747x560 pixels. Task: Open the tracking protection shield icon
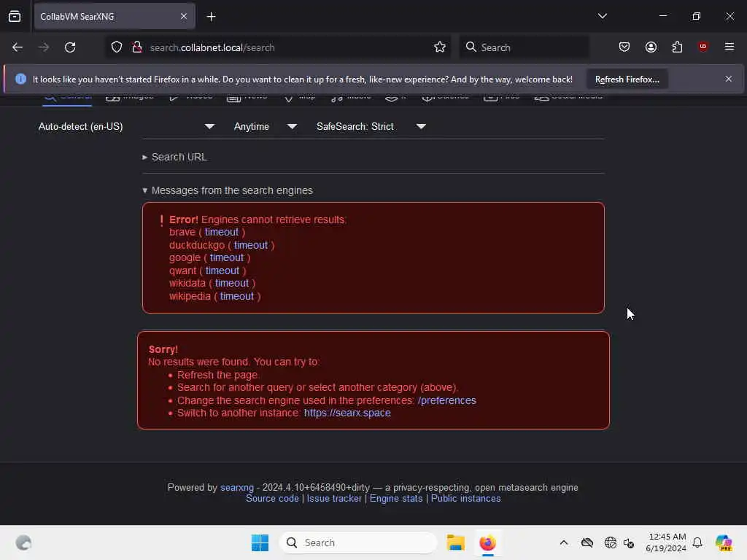[x=117, y=47]
